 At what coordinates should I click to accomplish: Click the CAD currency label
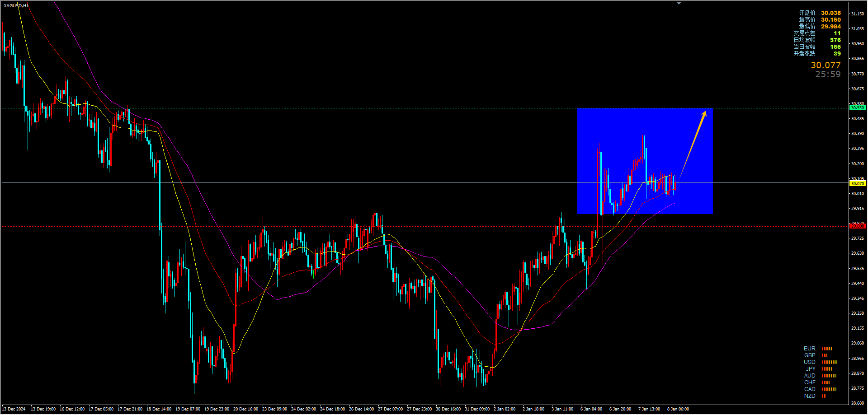click(x=809, y=389)
